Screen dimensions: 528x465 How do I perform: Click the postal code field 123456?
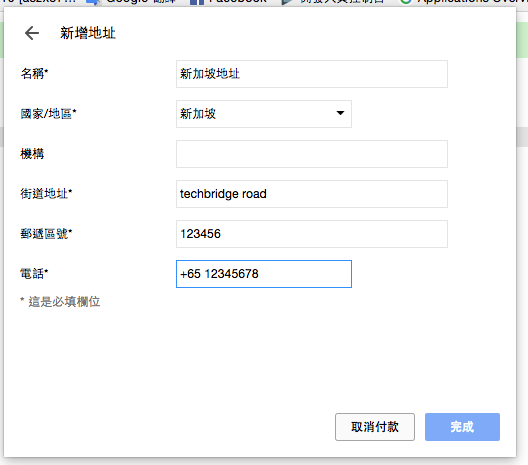312,234
